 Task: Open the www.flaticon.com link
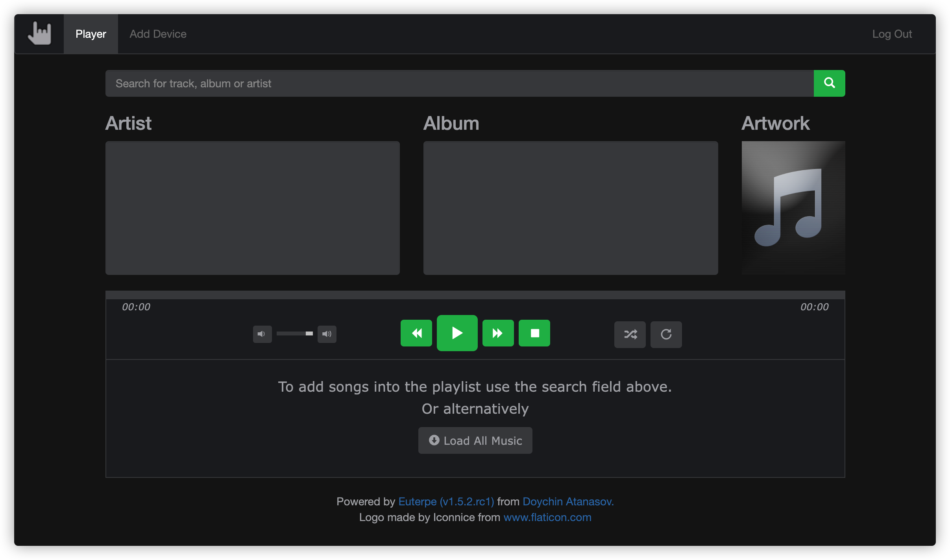(547, 518)
